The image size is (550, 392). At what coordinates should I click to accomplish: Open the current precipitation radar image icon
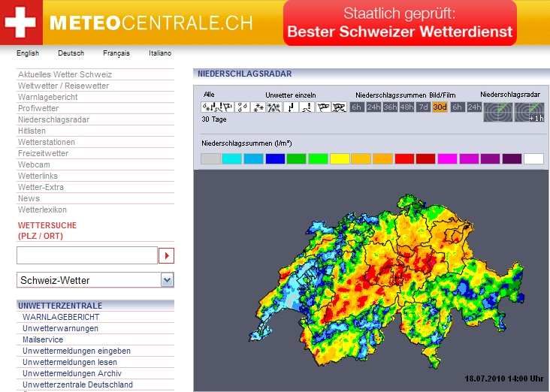point(497,112)
